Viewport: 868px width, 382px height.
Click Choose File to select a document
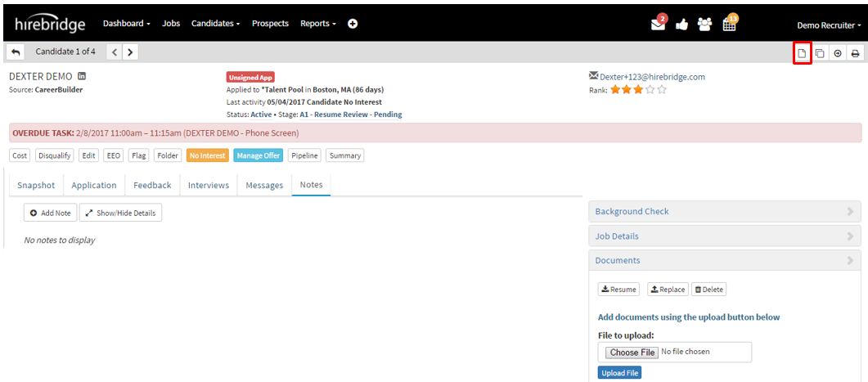point(632,353)
